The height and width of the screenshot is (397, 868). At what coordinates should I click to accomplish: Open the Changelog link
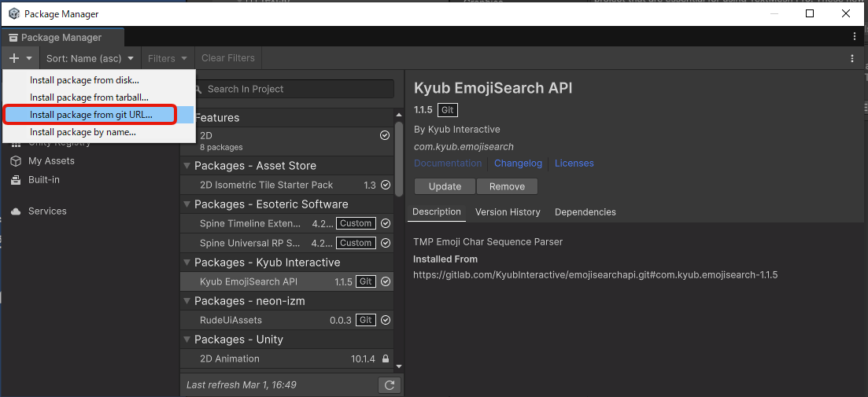coord(518,163)
